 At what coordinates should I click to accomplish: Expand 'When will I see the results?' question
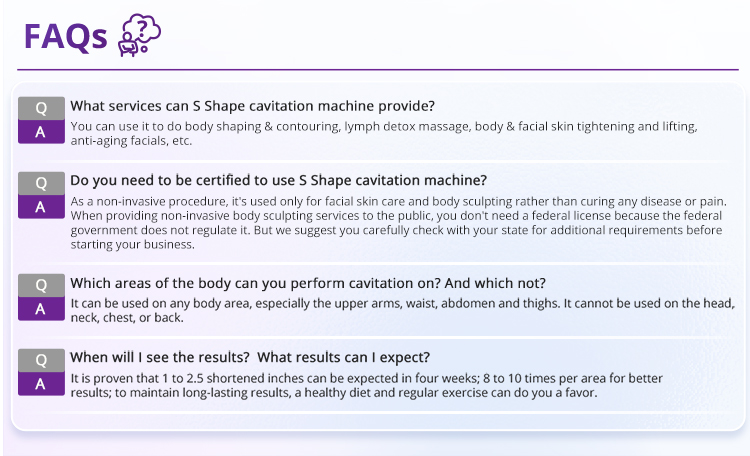coord(160,357)
